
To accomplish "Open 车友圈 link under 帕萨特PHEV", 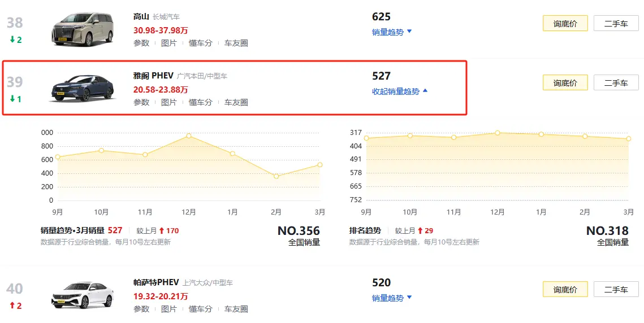I will [236, 309].
